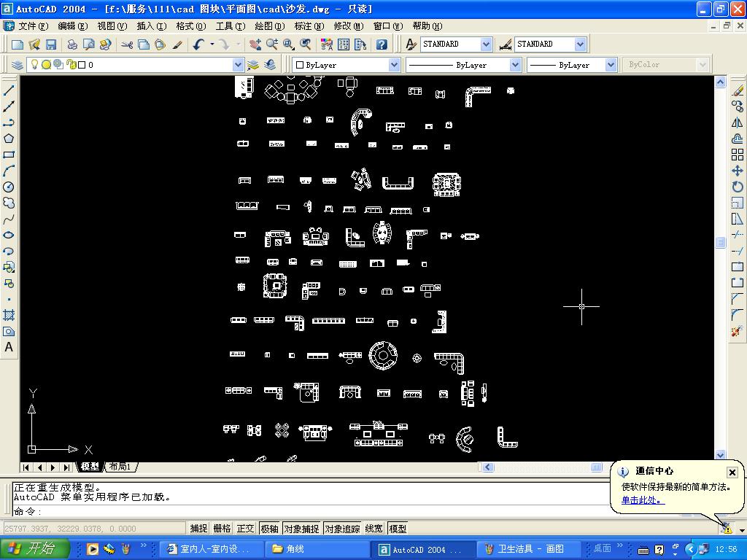The image size is (747, 560).
Task: Click the New drawing icon
Action: (x=18, y=44)
